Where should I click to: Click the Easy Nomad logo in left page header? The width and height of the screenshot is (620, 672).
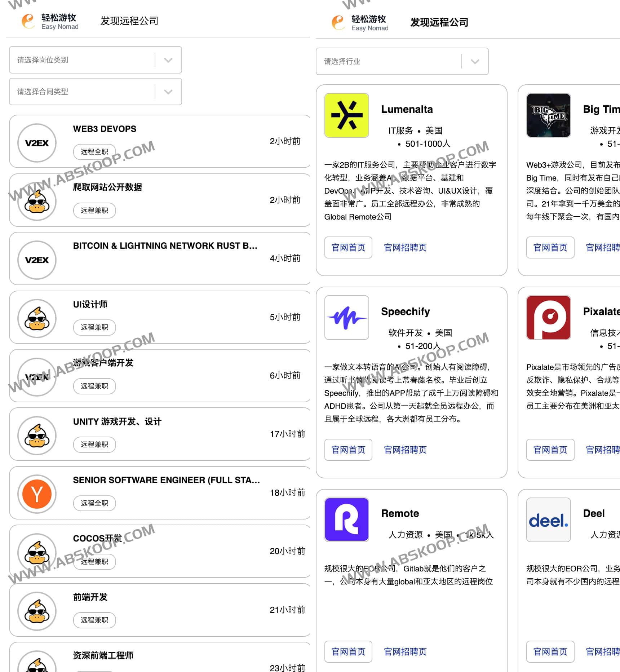pos(50,21)
